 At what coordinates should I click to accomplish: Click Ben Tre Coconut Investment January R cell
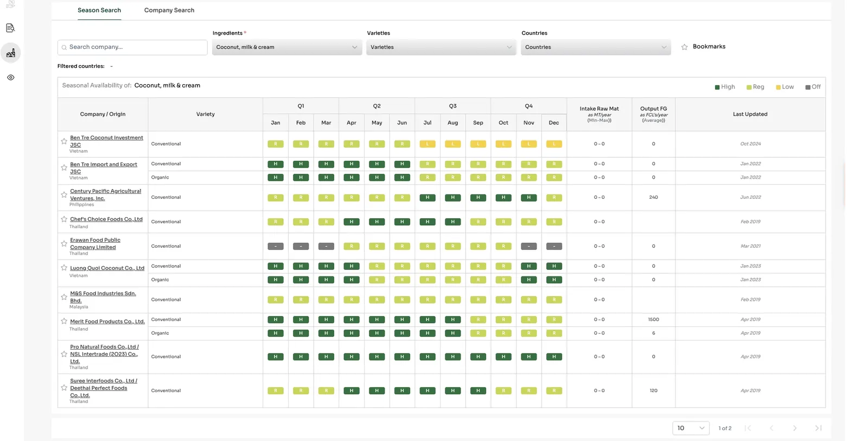click(x=276, y=144)
